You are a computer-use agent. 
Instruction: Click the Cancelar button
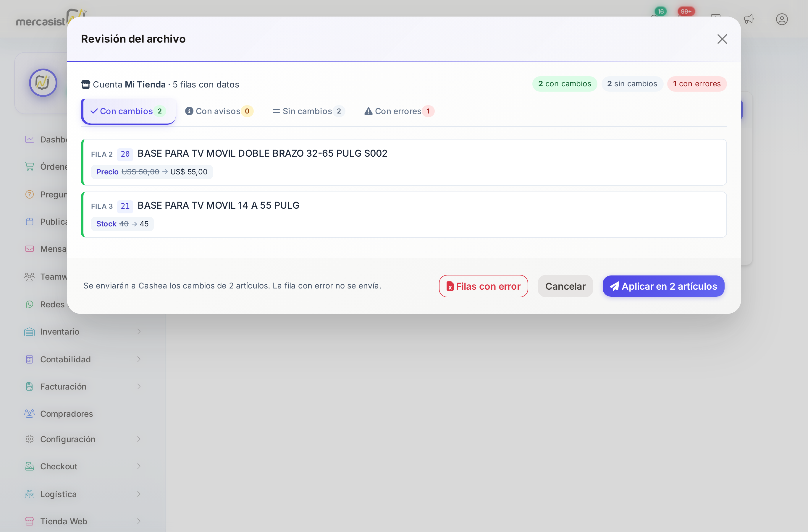(565, 286)
